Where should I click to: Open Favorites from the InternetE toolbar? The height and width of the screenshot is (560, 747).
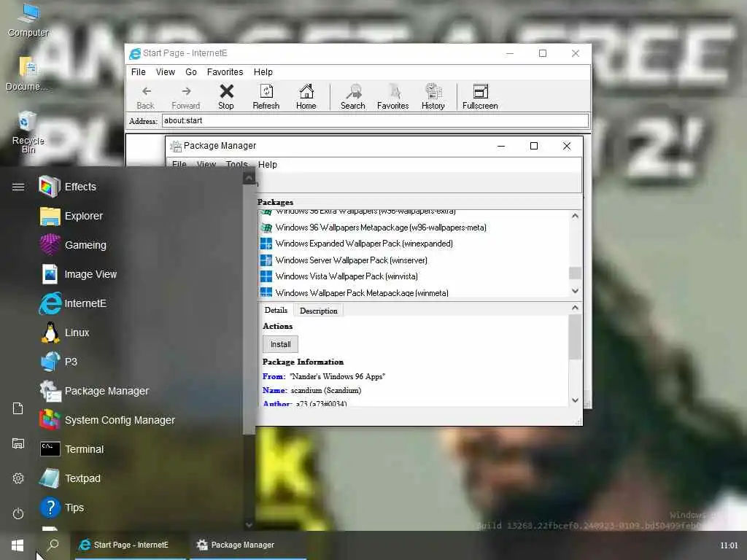[x=393, y=97]
